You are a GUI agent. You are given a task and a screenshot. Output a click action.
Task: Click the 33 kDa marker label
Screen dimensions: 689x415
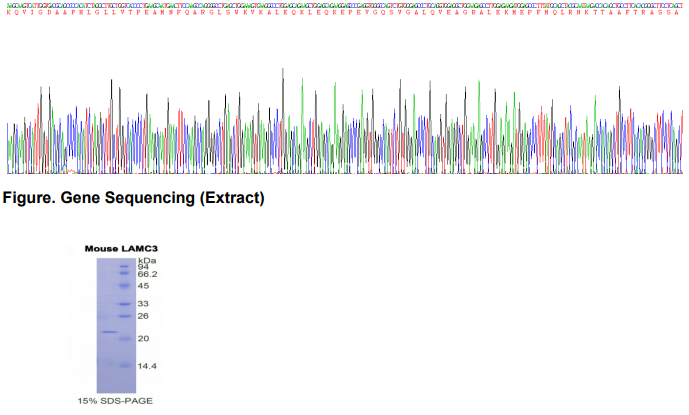click(143, 304)
